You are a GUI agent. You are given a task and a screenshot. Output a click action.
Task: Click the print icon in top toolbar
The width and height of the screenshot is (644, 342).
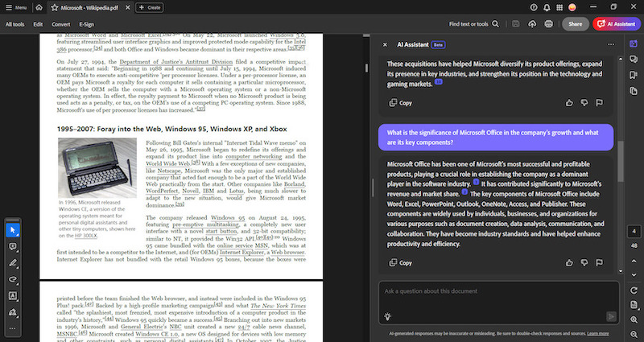pyautogui.click(x=549, y=24)
